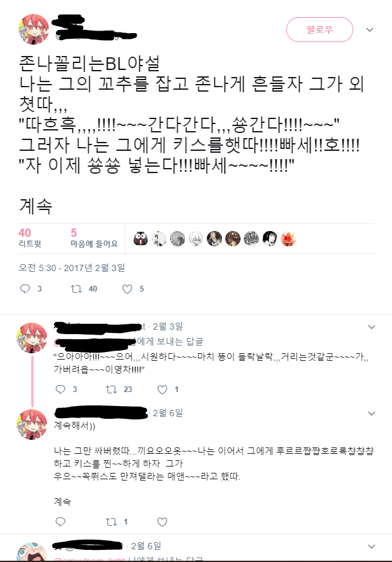Viewport: 392px width, 562px height.
Task: Like the reply tweet with 1 heart
Action: click(x=162, y=390)
